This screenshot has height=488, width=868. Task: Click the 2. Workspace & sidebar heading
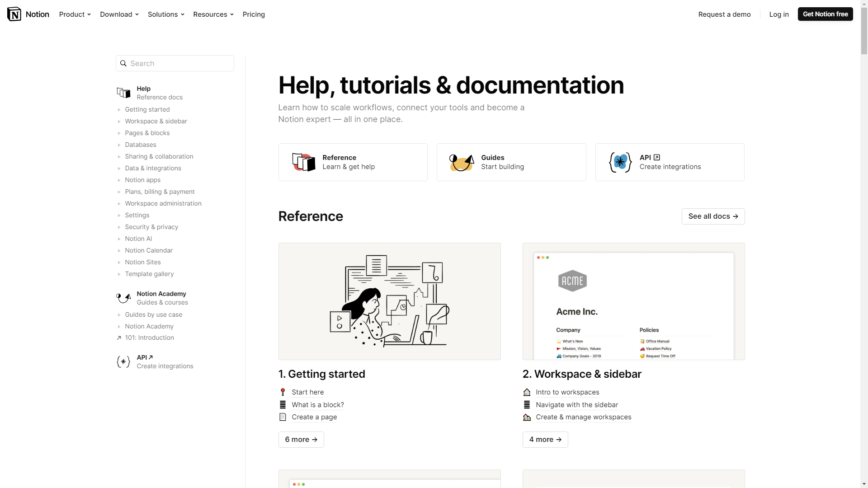click(x=582, y=374)
